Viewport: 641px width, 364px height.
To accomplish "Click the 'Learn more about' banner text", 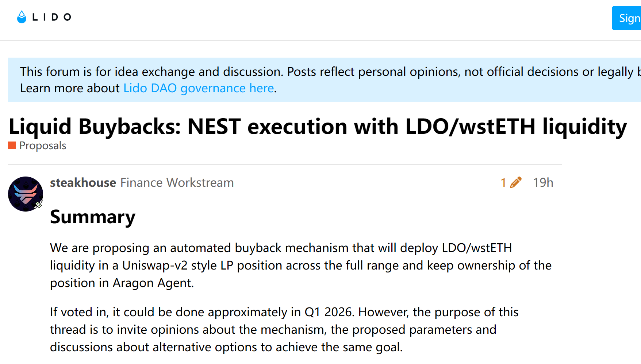I will pyautogui.click(x=70, y=88).
